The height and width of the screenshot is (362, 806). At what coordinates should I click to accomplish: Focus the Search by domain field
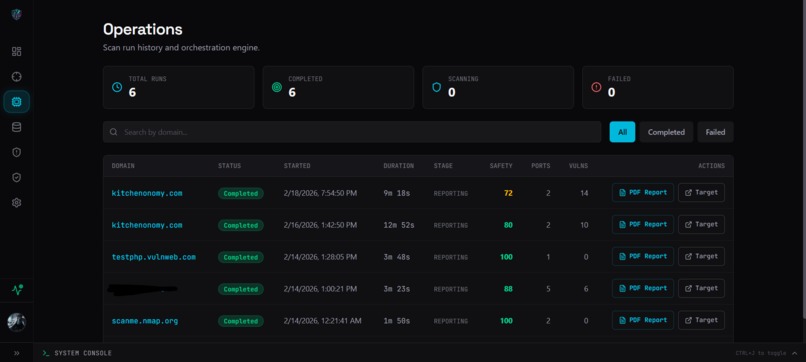[352, 132]
